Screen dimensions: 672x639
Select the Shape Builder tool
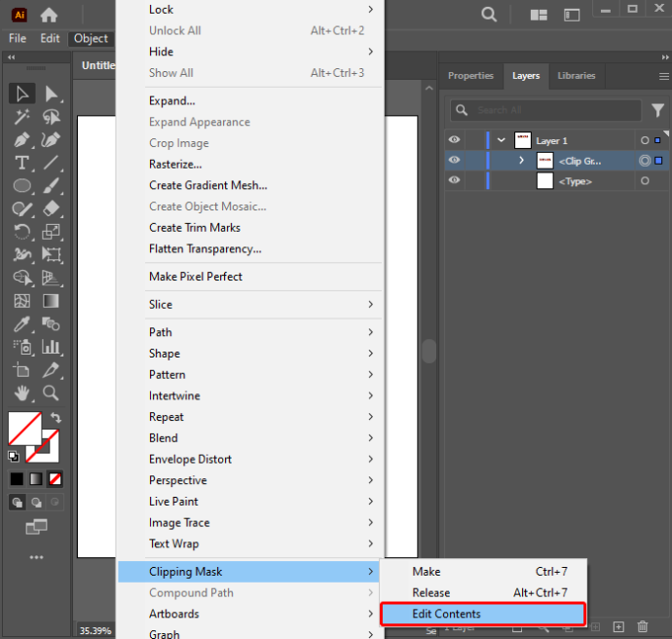coord(21,278)
